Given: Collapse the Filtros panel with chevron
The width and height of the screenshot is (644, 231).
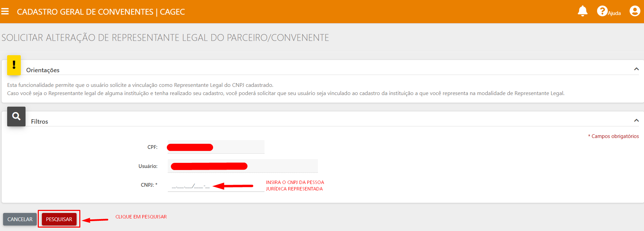Looking at the screenshot, I should pyautogui.click(x=636, y=121).
